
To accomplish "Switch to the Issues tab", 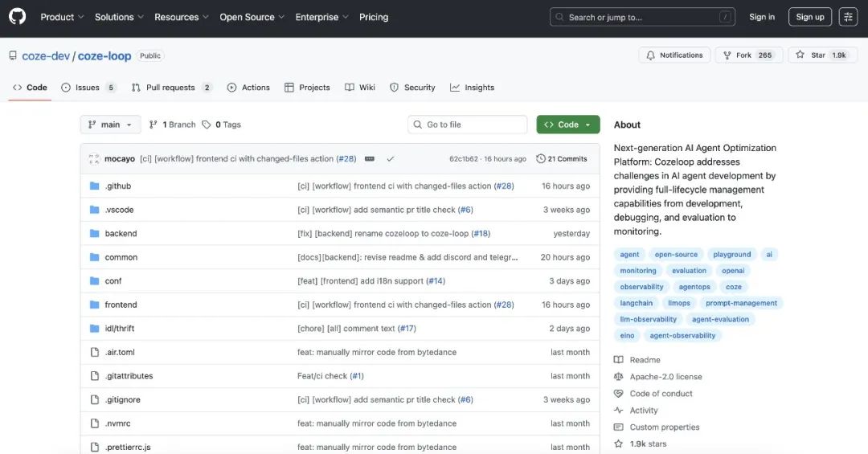I will [x=88, y=88].
